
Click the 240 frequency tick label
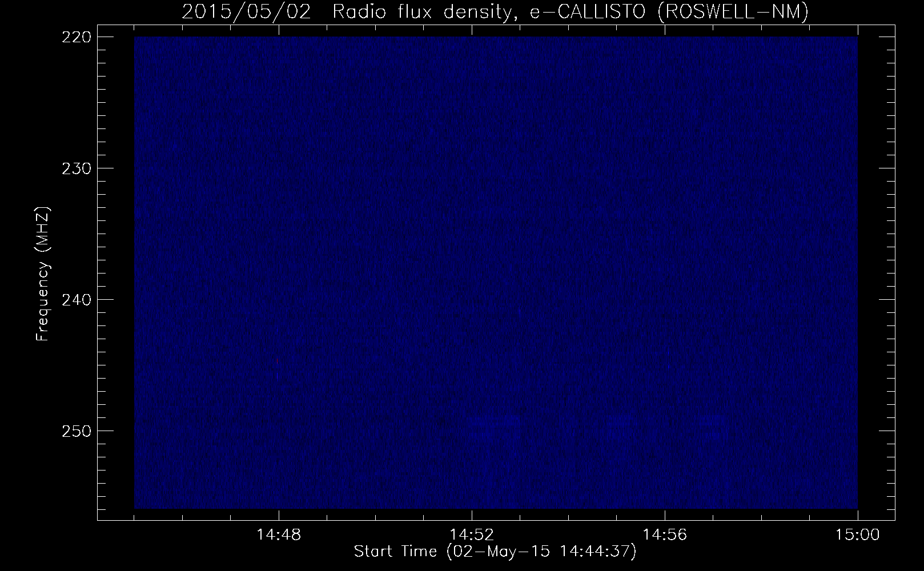(75, 299)
